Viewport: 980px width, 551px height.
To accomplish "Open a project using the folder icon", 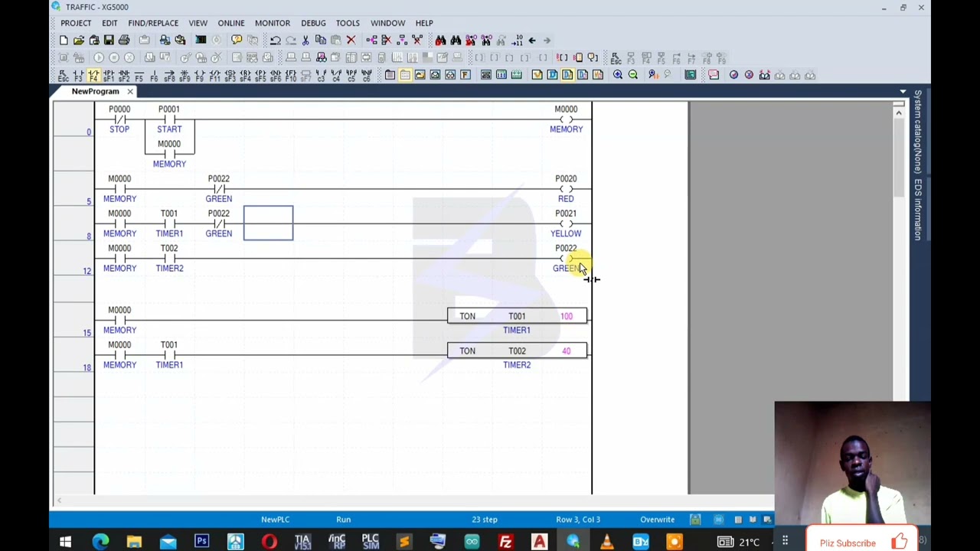I will (79, 41).
